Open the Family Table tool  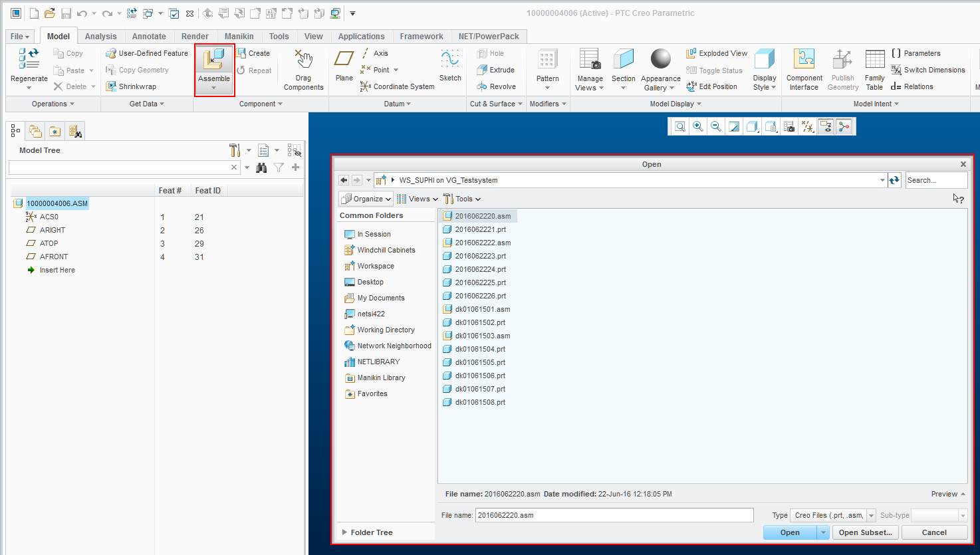tap(874, 69)
